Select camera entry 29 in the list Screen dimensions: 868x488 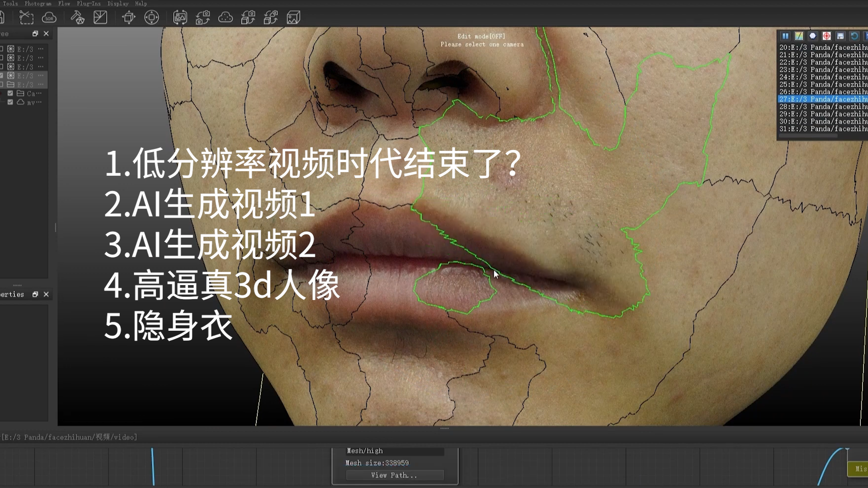coord(822,114)
